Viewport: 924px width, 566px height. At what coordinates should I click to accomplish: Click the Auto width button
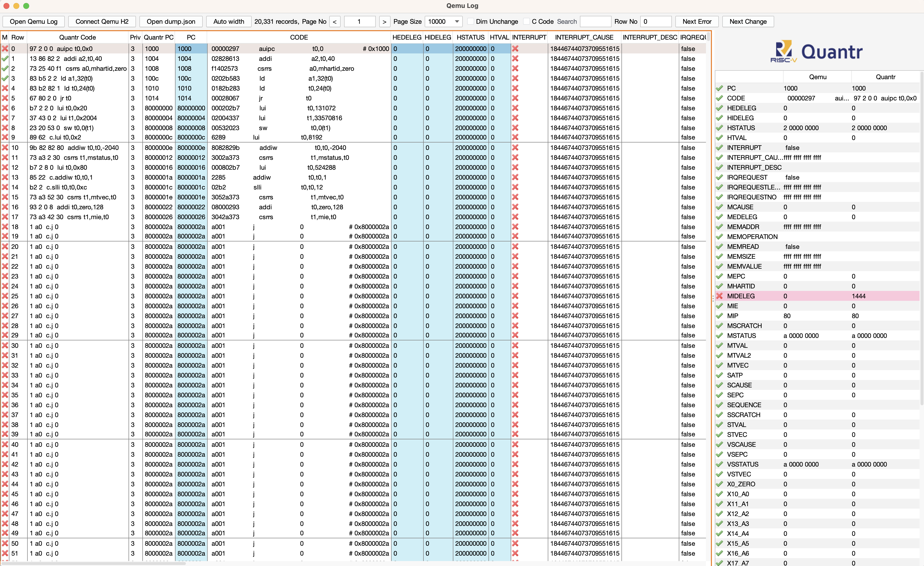click(229, 21)
